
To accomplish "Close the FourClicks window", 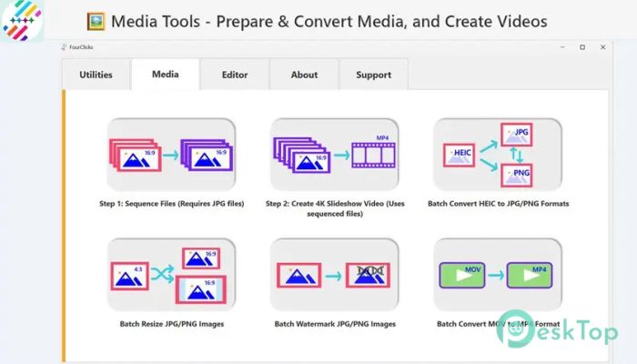I will 602,47.
